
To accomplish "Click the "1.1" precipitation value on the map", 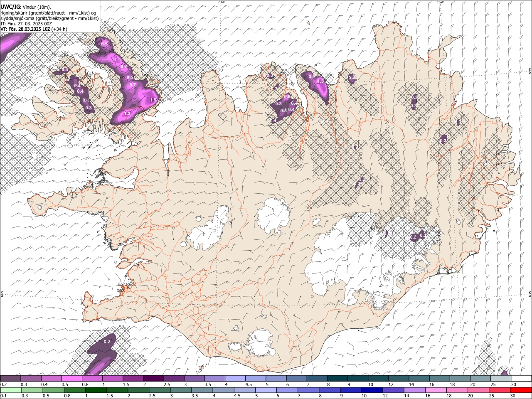I will pos(117,60).
